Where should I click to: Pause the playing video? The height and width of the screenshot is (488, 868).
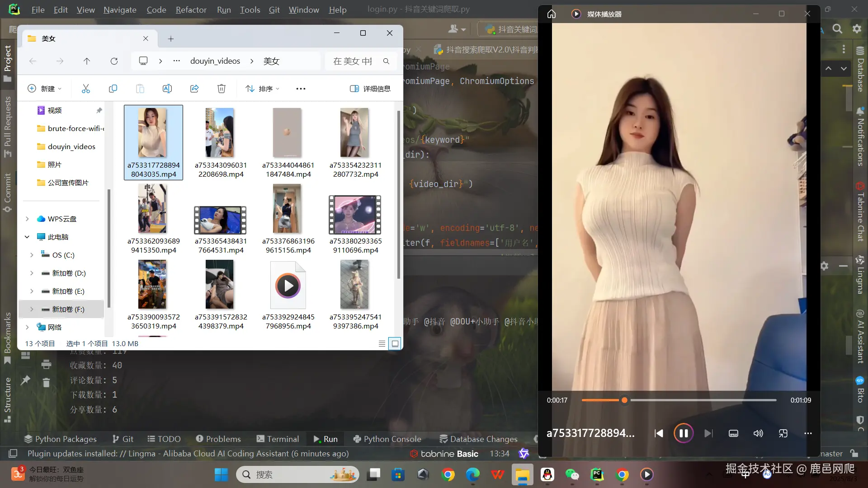[x=683, y=433]
